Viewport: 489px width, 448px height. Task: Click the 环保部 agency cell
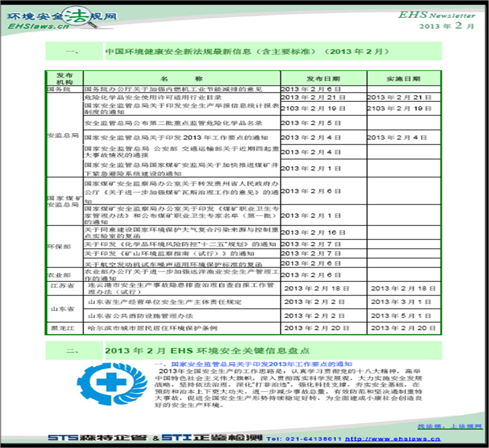[x=65, y=246]
